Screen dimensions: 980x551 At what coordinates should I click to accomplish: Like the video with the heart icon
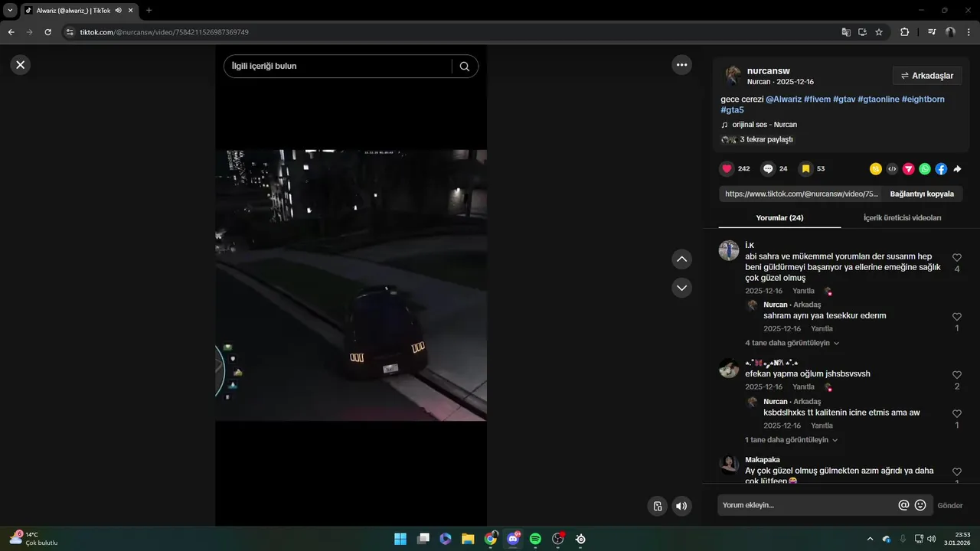[x=727, y=169]
